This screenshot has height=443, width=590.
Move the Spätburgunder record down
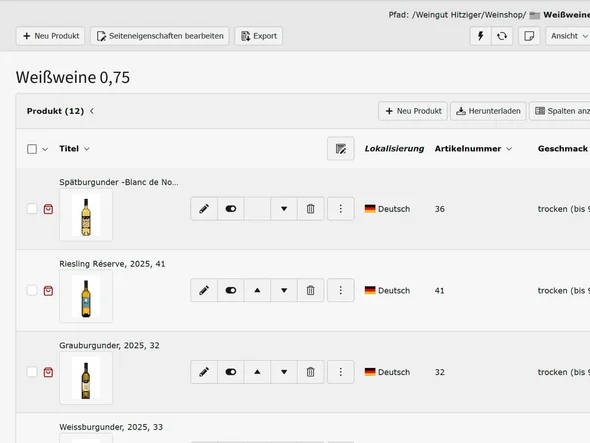coord(284,209)
